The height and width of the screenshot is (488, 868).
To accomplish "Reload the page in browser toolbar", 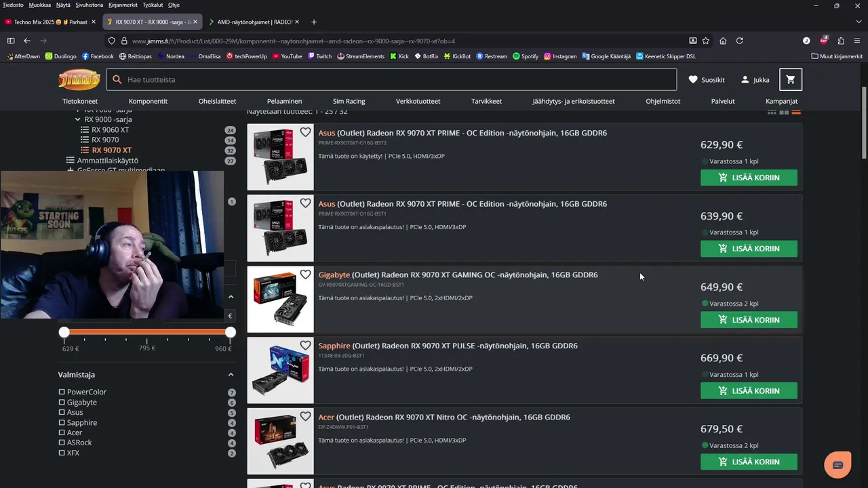I will (739, 41).
